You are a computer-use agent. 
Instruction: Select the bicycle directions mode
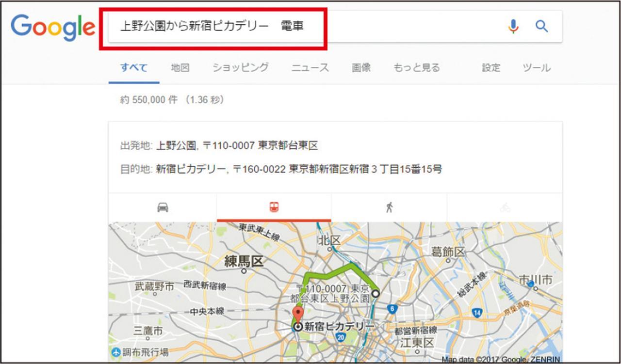tap(505, 207)
